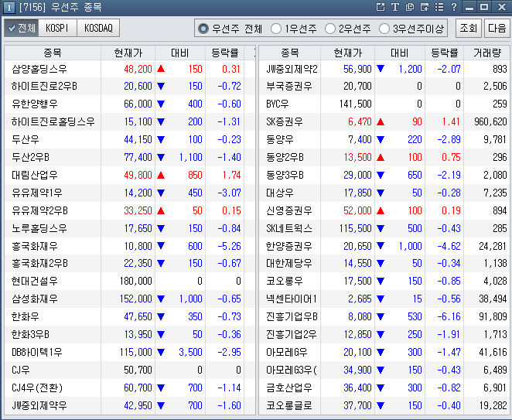
Task: Click the 금호산업우 stock name
Action: pos(289,388)
